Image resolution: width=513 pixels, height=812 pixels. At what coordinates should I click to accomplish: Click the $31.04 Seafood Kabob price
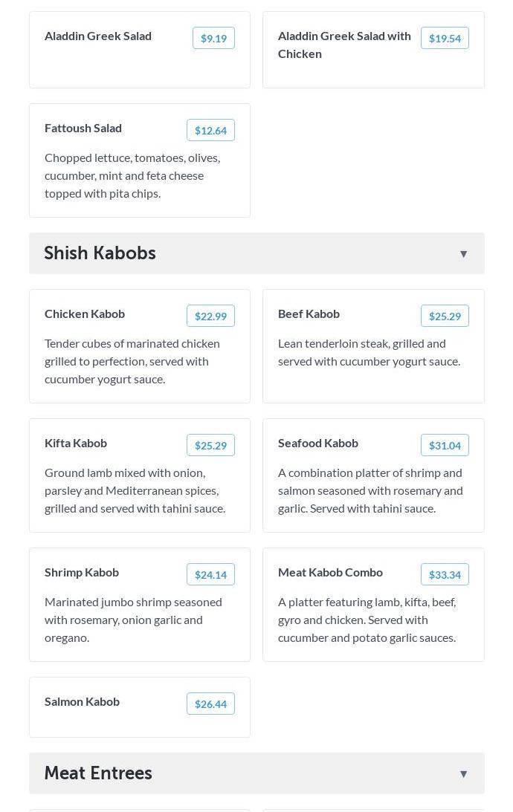click(x=445, y=446)
